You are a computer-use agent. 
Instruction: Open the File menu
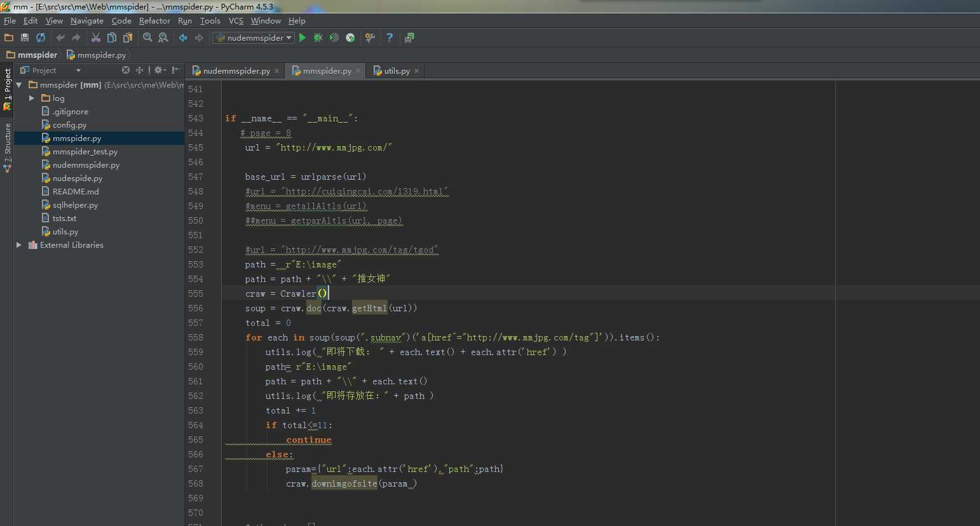click(x=10, y=21)
